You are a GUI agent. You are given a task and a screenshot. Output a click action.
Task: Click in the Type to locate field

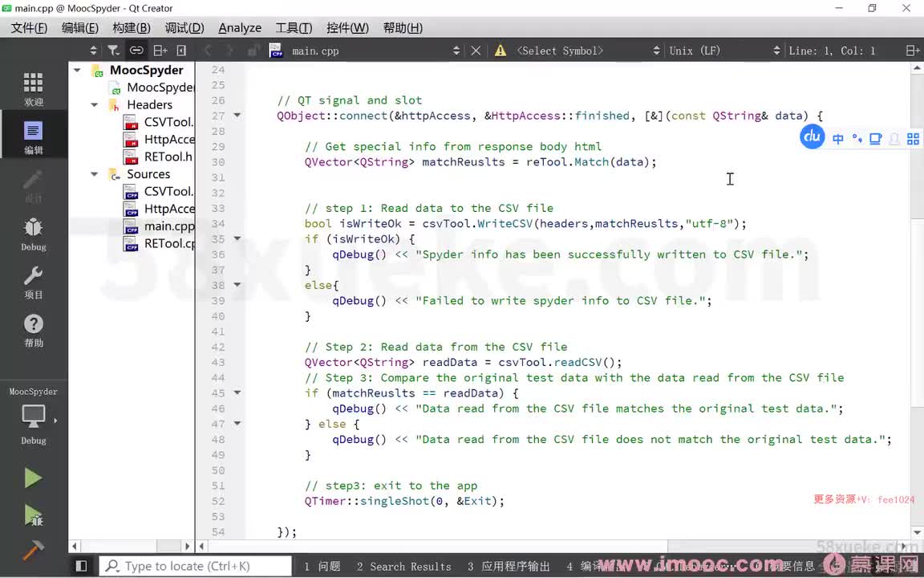(x=196, y=566)
